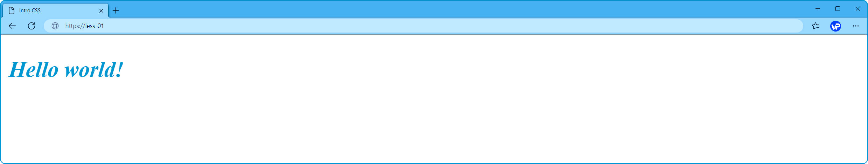This screenshot has width=868, height=164.
Task: Click the page favicon on the Intro CSS tab
Action: [12, 11]
